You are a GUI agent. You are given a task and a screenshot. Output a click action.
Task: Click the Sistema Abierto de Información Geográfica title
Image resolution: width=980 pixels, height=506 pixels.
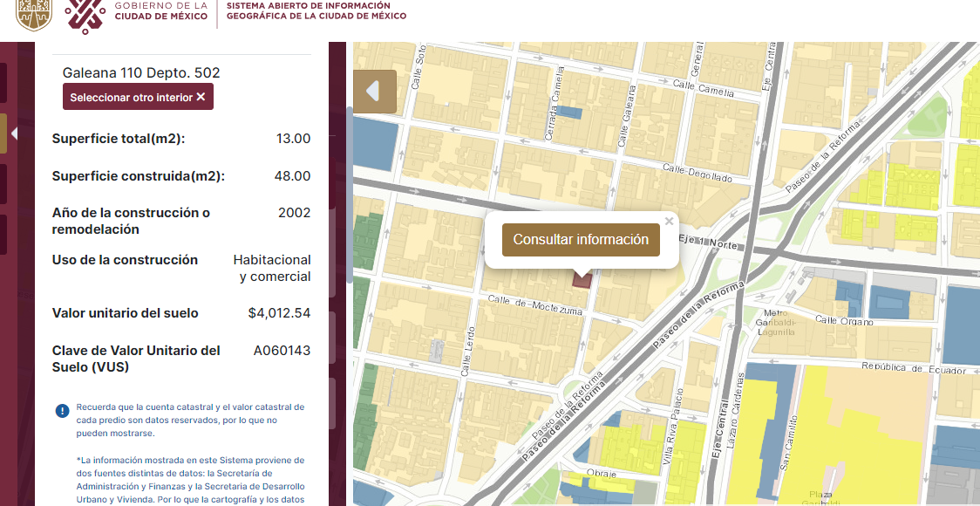click(316, 10)
